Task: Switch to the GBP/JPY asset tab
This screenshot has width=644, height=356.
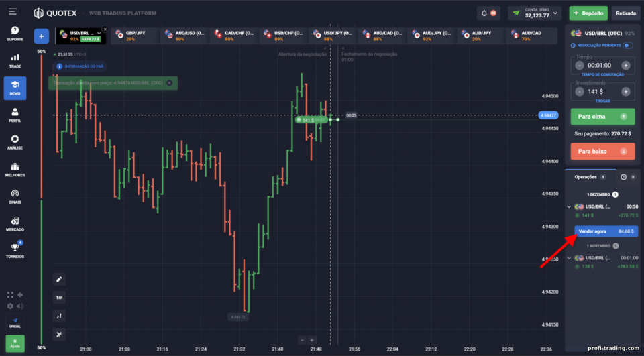Action: click(135, 36)
